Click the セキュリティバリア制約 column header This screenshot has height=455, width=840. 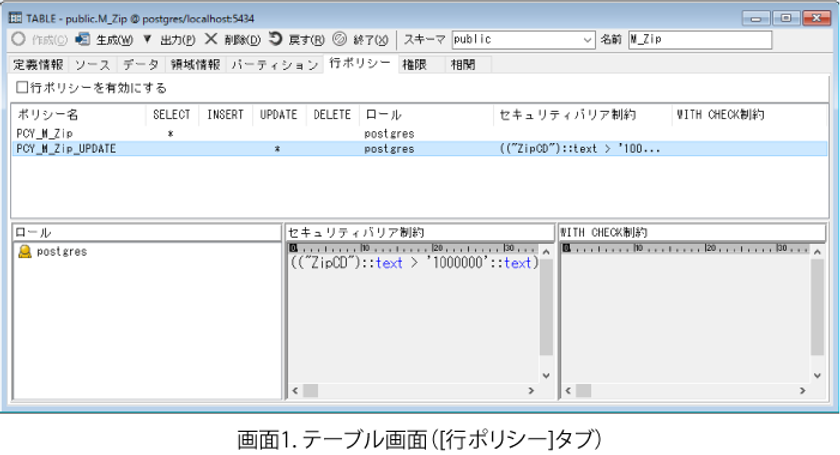(x=582, y=115)
